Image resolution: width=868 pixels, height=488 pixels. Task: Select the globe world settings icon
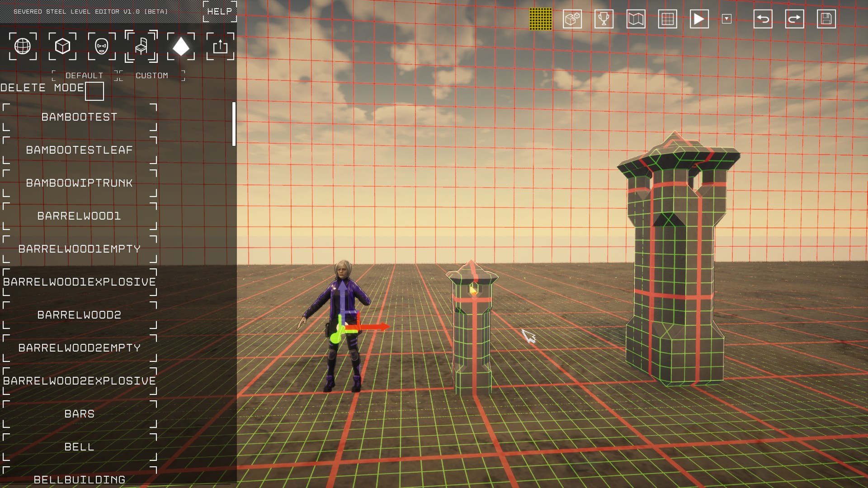(x=23, y=46)
